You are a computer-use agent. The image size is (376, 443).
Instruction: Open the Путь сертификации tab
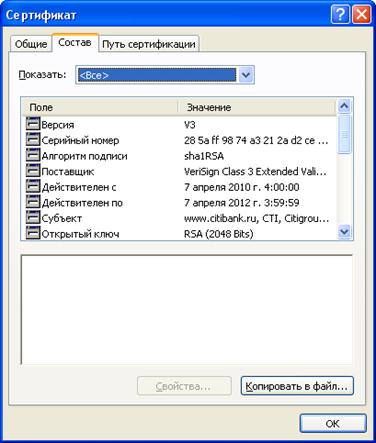(149, 44)
